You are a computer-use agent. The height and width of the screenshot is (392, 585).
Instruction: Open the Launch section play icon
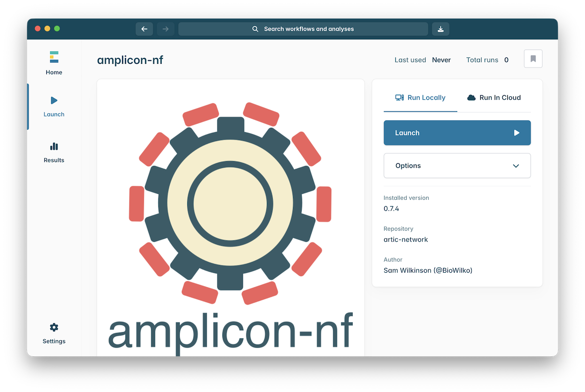point(54,100)
